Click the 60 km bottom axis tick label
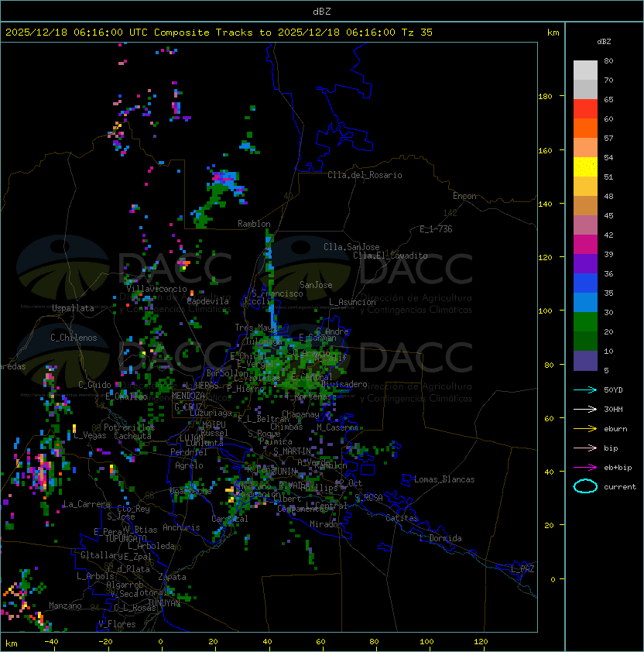The width and height of the screenshot is (644, 652). click(x=320, y=642)
